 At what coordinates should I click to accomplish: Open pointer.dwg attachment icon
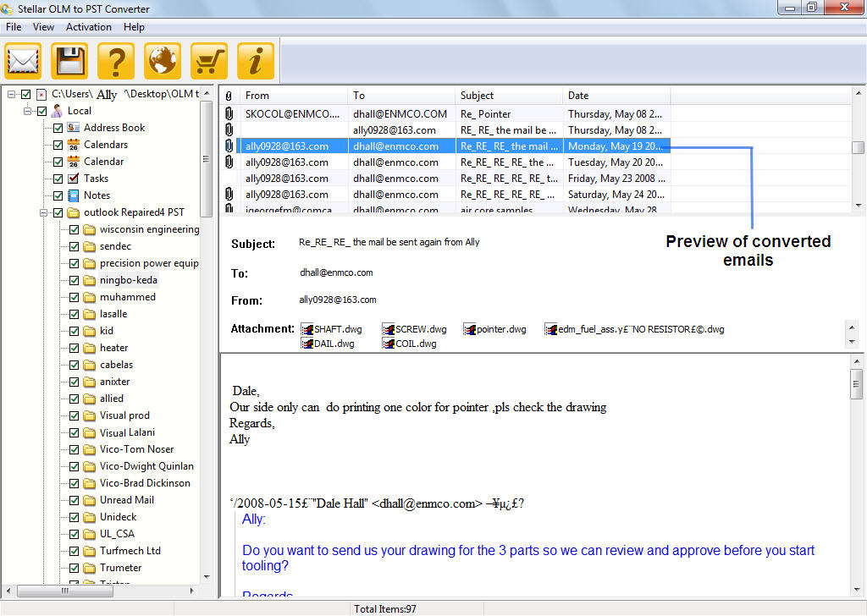click(469, 329)
